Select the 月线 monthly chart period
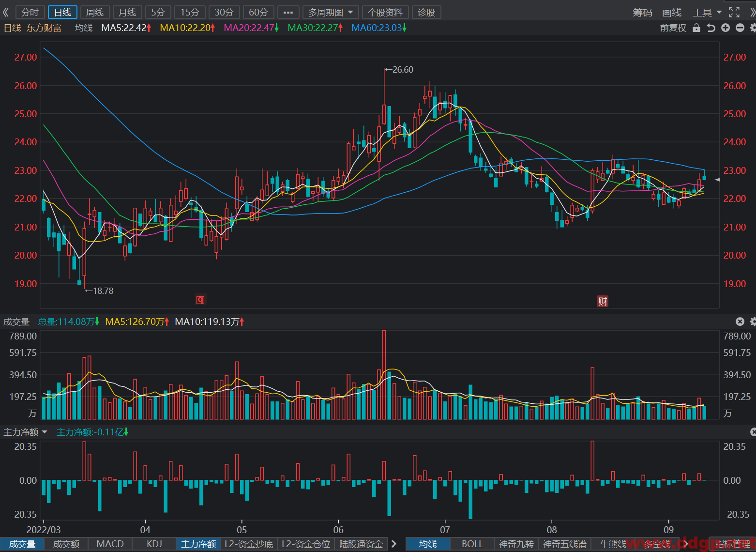This screenshot has height=552, width=756. [x=127, y=12]
